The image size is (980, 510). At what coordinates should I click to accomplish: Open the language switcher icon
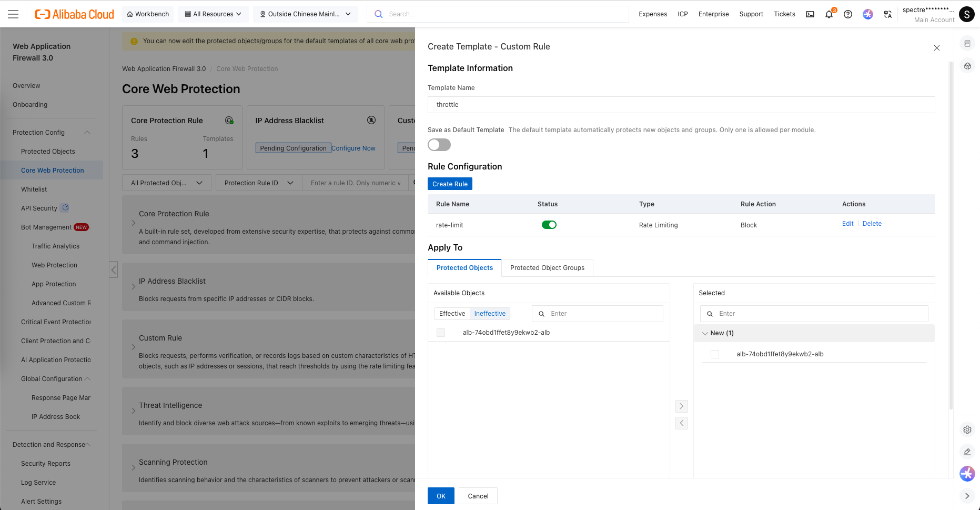[x=888, y=14]
